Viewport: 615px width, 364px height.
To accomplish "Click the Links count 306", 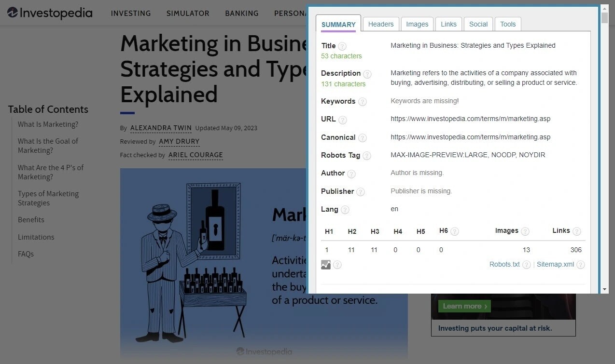I will tap(575, 250).
